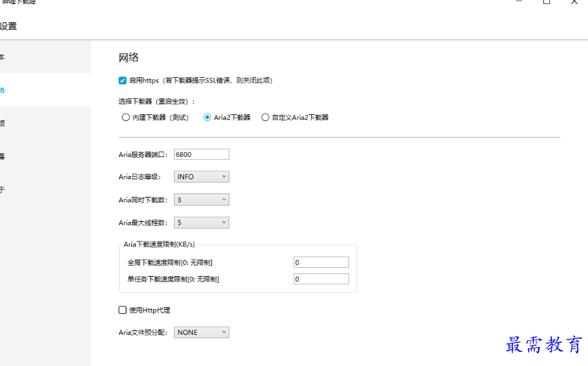Select the Aria2下载器 radio option
The width and height of the screenshot is (588, 366).
click(x=207, y=117)
